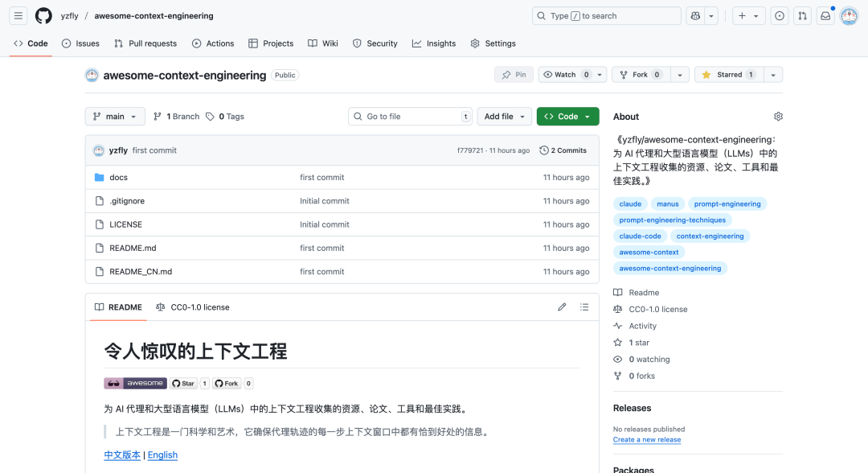Open the .gitignore file
Image resolution: width=868 pixels, height=473 pixels.
point(127,201)
